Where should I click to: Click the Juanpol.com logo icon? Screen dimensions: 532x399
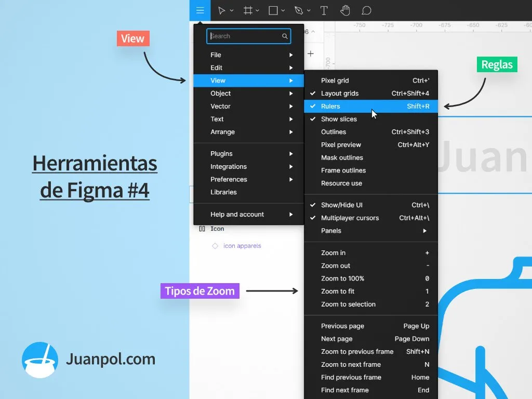(x=40, y=360)
